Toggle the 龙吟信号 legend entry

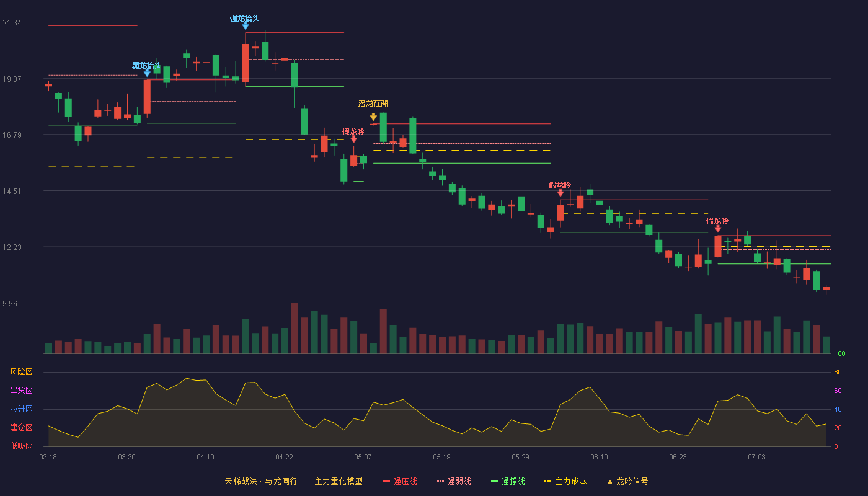coord(627,481)
